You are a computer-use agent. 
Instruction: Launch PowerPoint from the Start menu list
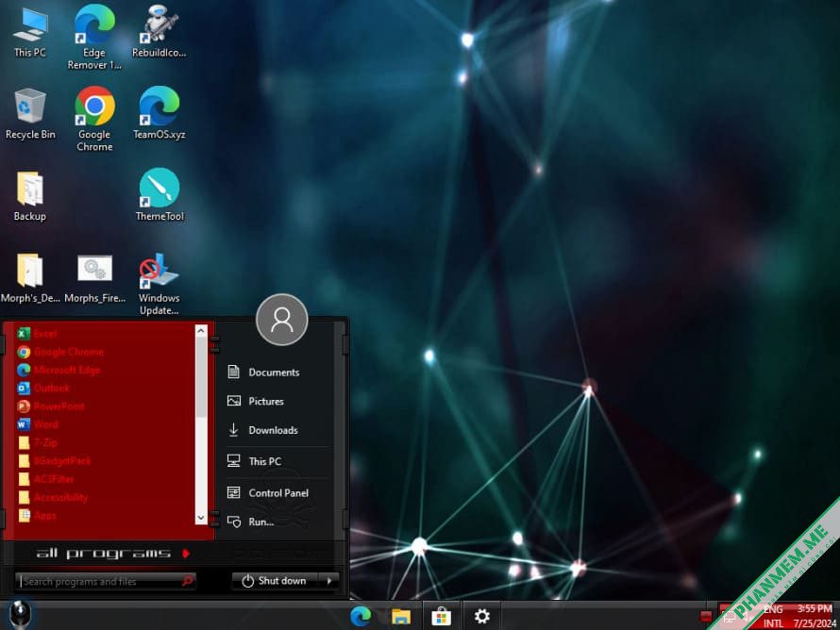50,406
